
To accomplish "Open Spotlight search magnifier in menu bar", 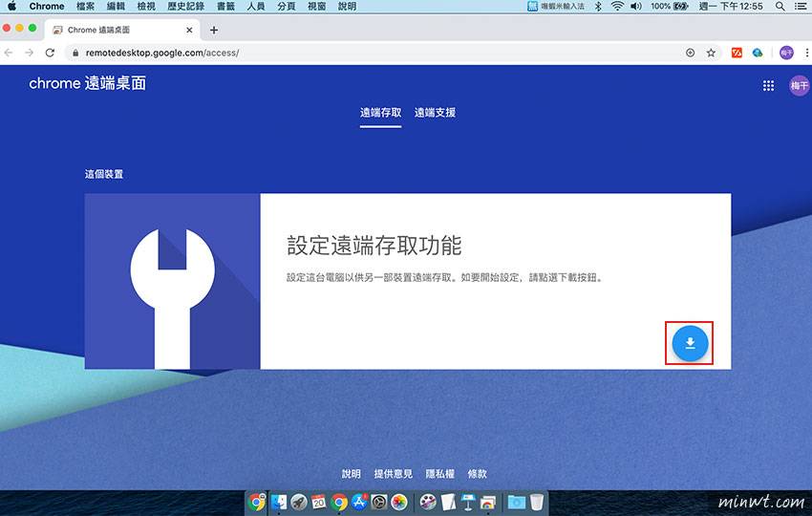I will pos(780,7).
